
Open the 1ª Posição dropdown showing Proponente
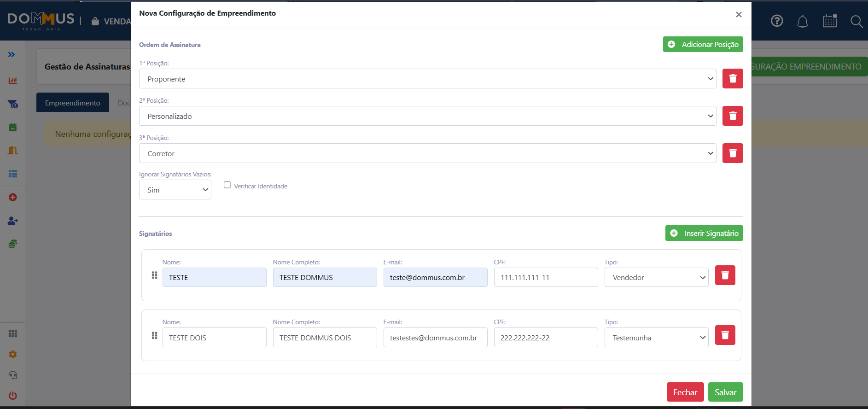[427, 78]
